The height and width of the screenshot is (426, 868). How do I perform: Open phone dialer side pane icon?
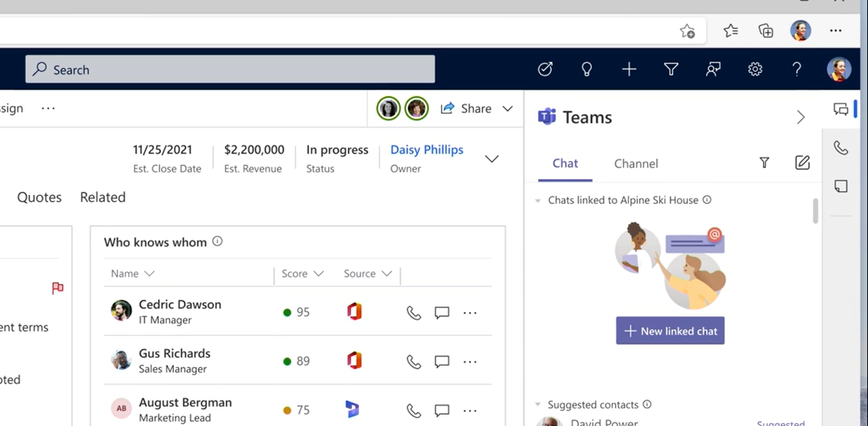[841, 148]
